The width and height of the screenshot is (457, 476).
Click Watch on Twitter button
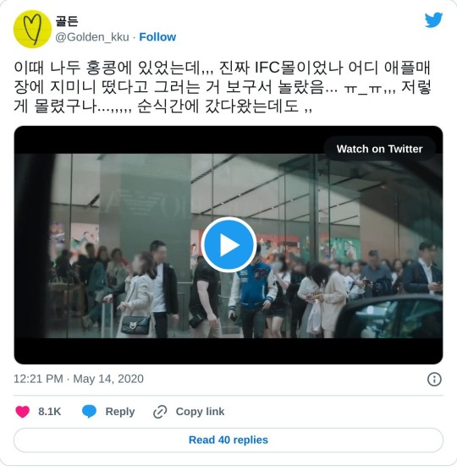[x=379, y=149]
